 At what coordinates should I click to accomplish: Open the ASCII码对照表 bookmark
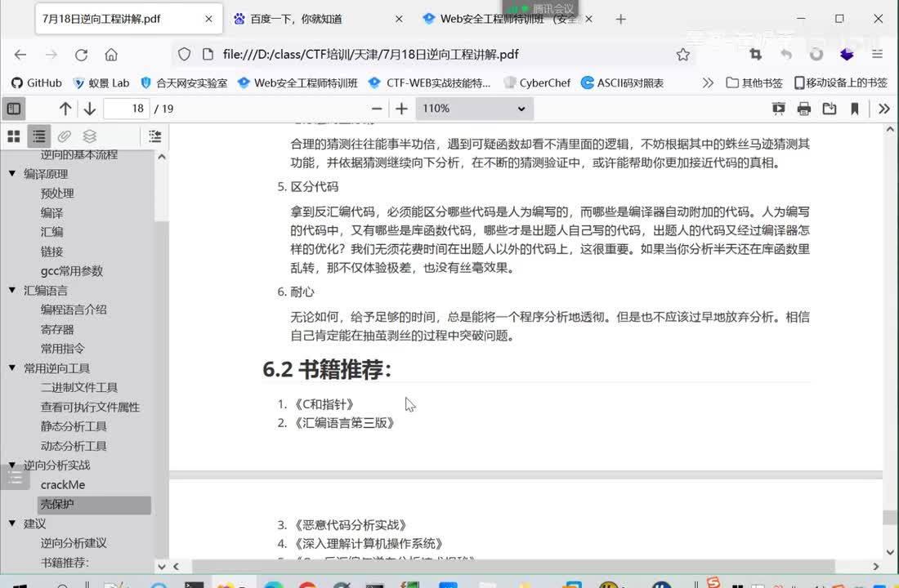click(x=622, y=83)
